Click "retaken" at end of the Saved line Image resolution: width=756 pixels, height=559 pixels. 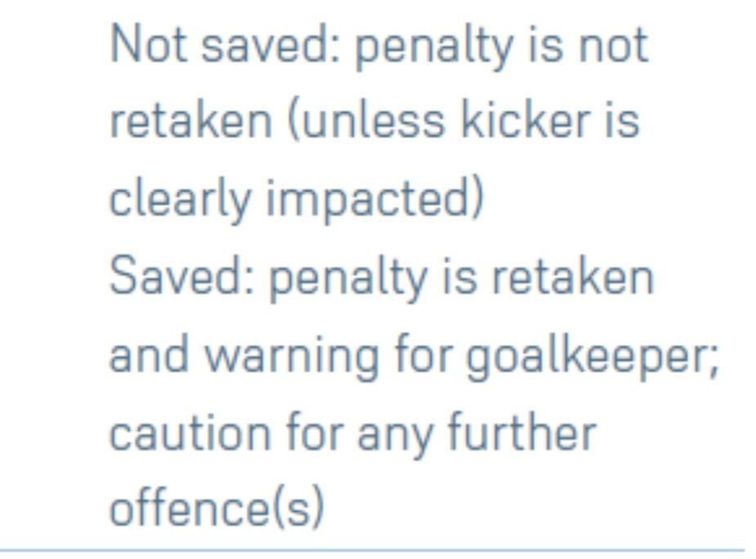(x=572, y=277)
